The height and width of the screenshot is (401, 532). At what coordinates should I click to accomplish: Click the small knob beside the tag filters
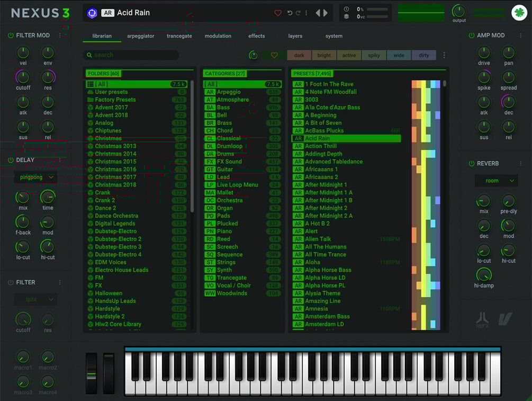(x=254, y=55)
